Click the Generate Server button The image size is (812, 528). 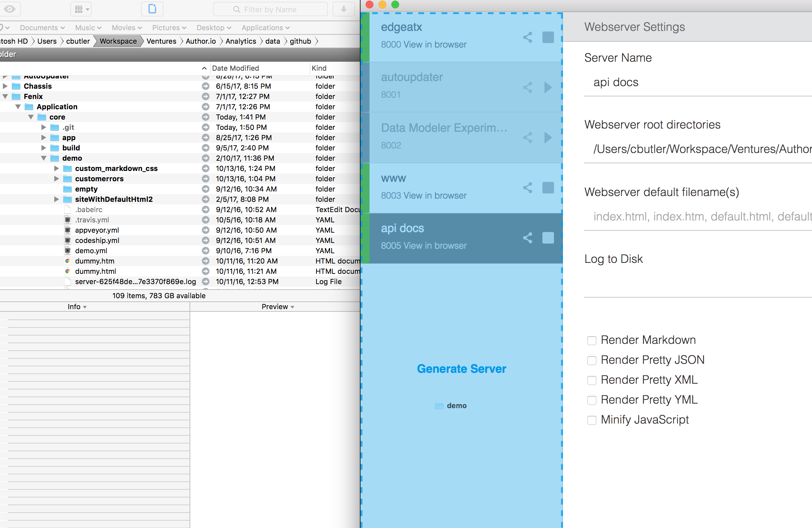click(x=462, y=369)
